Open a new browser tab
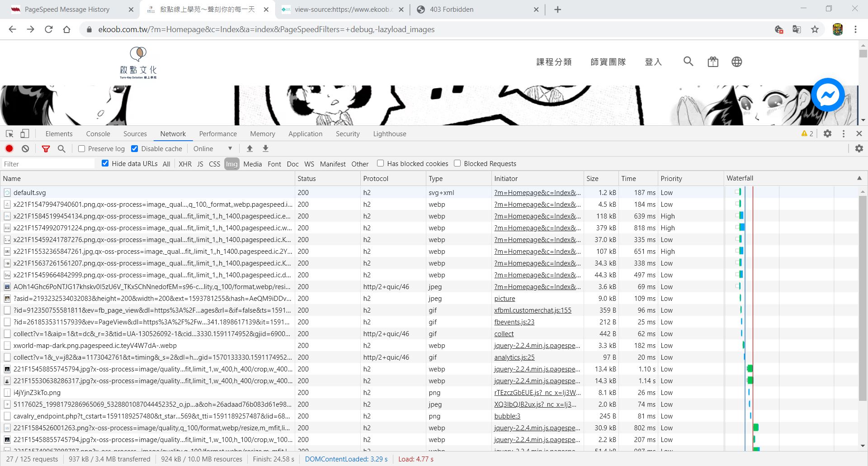 click(x=557, y=10)
